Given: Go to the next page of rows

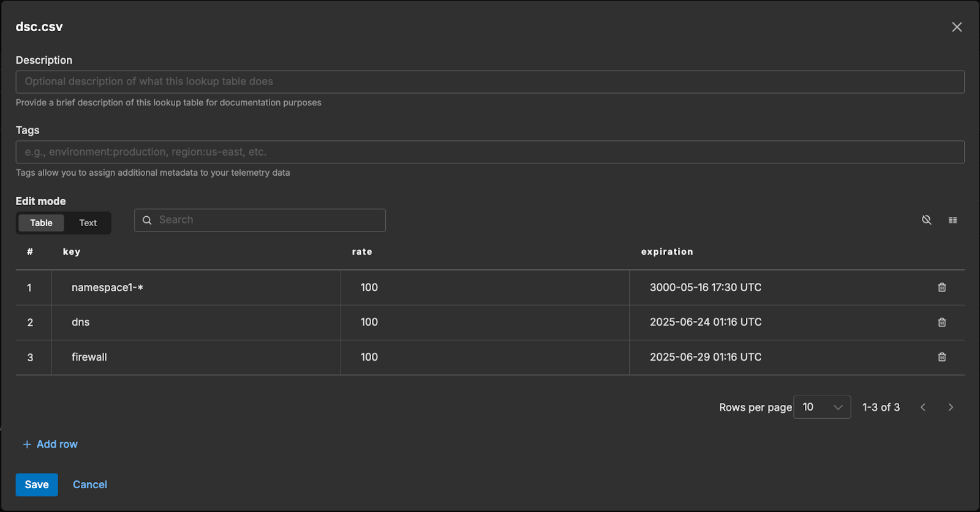Looking at the screenshot, I should click(x=950, y=407).
